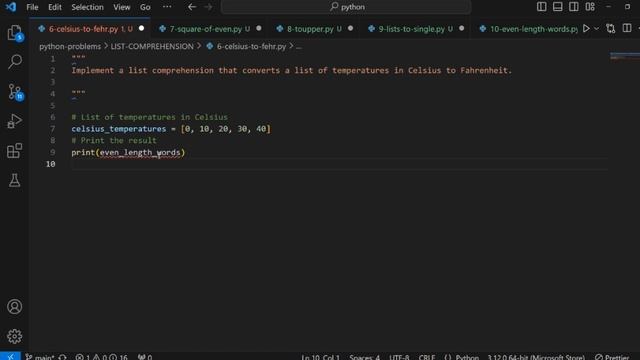Go forward with the right arrow
Image resolution: width=640 pixels, height=360 pixels.
point(208,7)
